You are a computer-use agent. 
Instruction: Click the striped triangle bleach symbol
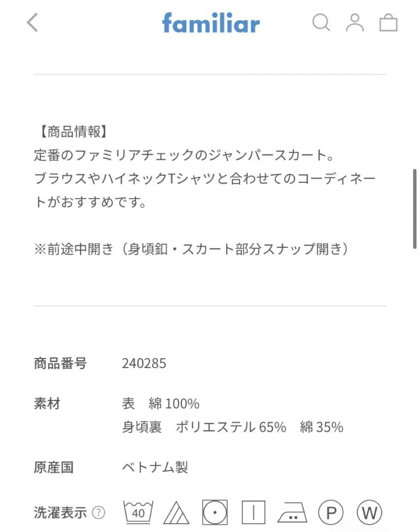pyautogui.click(x=176, y=513)
